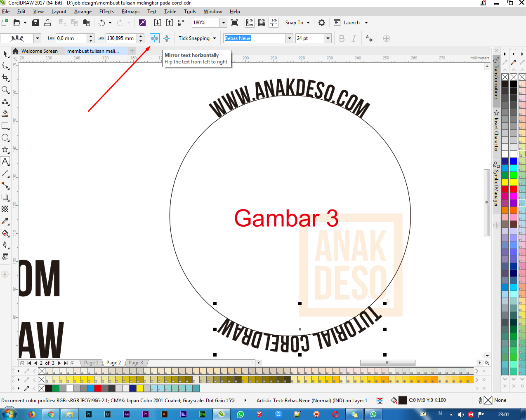Viewport: 526px width, 420px height.
Task: Click the Full-screen preview icon
Action: (234, 23)
